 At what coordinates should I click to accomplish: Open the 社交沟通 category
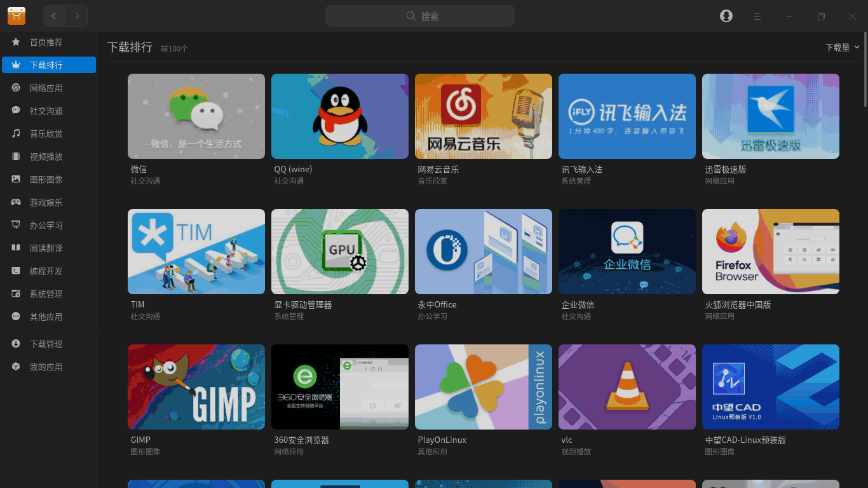pos(49,111)
